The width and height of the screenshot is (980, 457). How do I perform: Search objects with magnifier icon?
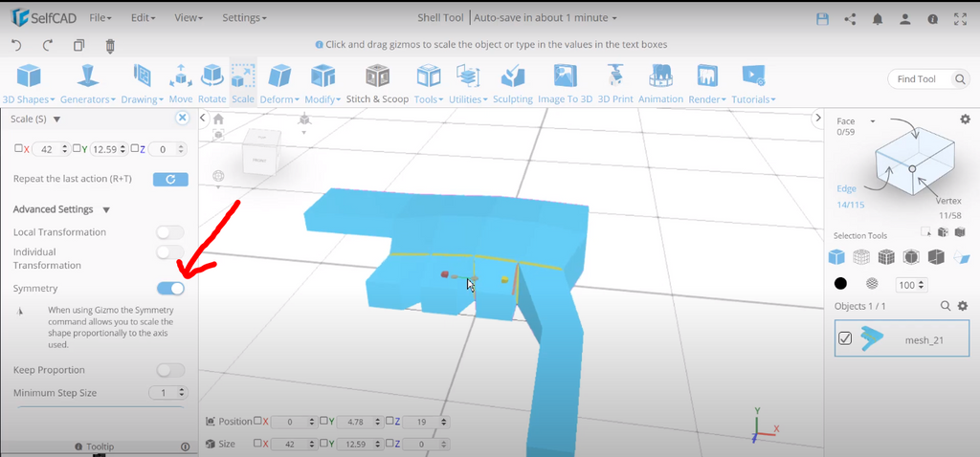click(x=947, y=306)
